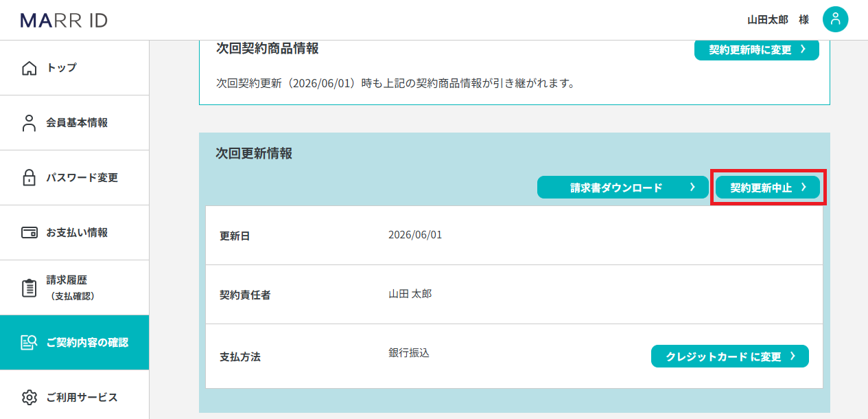
Task: Click the gear icon beside ご利用サービス
Action: [x=29, y=397]
